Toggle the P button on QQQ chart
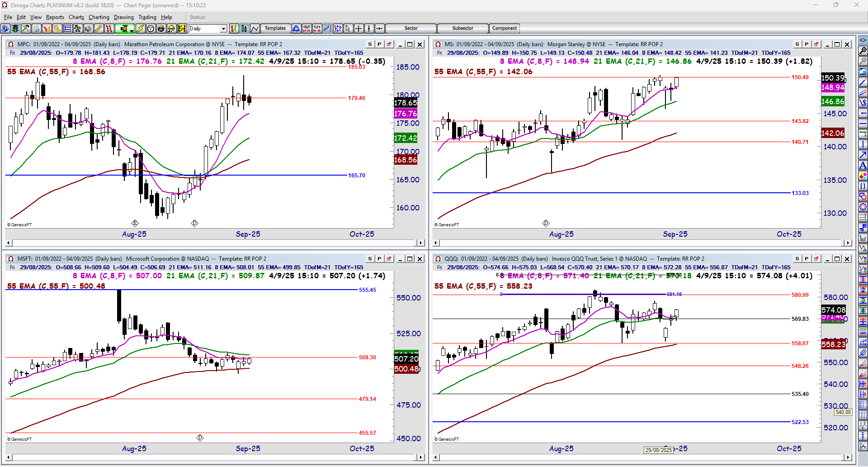 807,259
